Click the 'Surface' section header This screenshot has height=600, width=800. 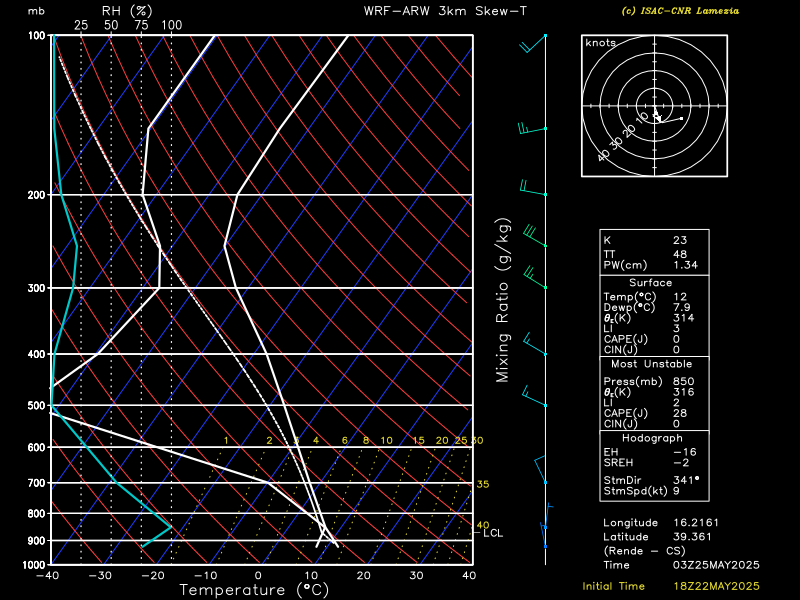coord(651,283)
